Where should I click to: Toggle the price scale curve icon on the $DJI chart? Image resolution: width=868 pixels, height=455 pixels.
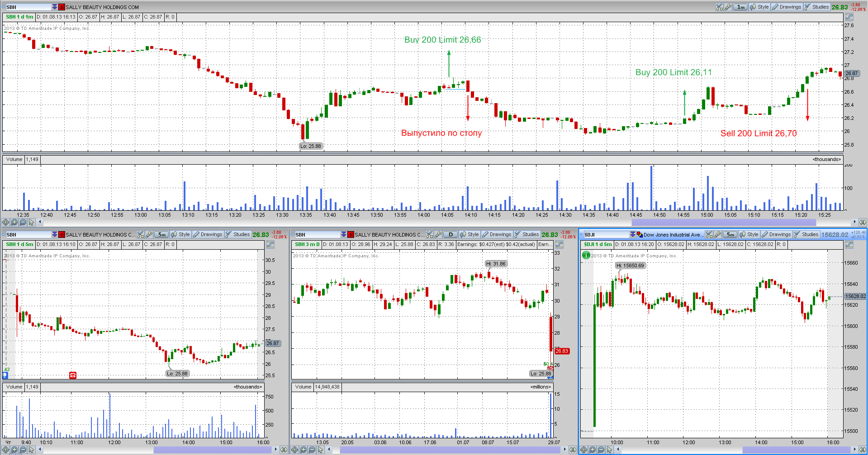point(849,244)
